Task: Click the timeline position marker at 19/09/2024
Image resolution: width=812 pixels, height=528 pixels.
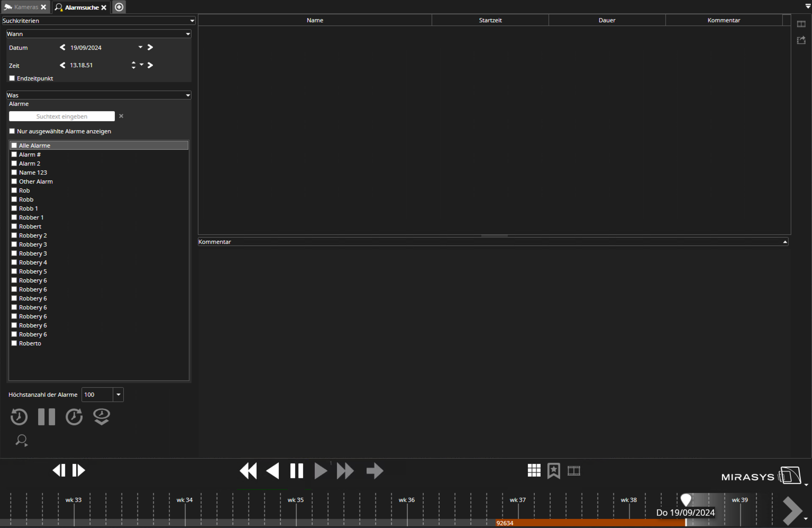Action: point(686,500)
